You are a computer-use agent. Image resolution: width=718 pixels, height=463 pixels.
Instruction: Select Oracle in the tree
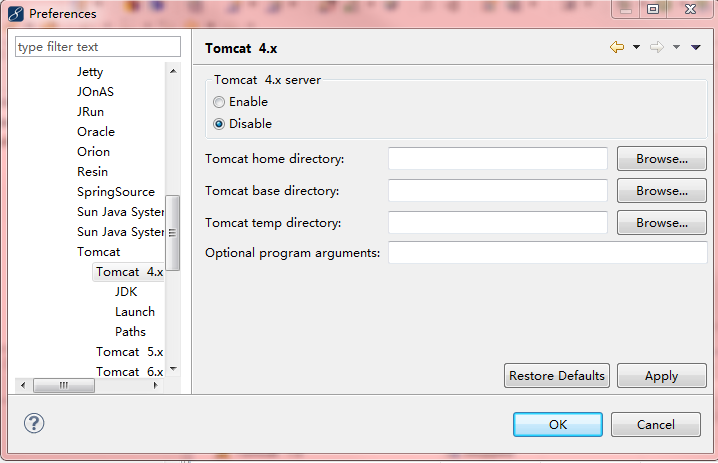pyautogui.click(x=96, y=132)
